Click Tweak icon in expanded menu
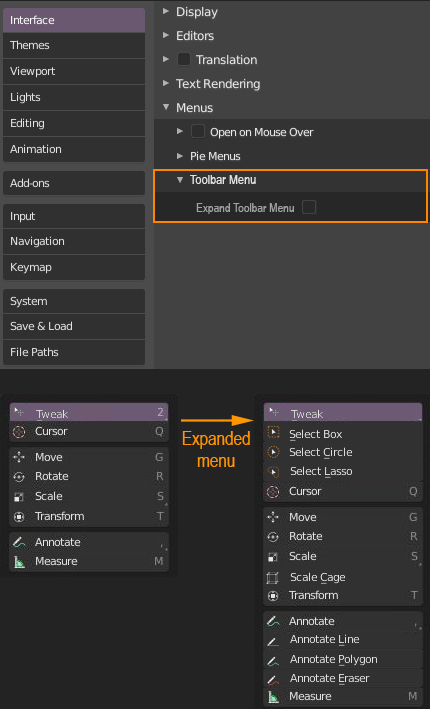 click(x=273, y=412)
